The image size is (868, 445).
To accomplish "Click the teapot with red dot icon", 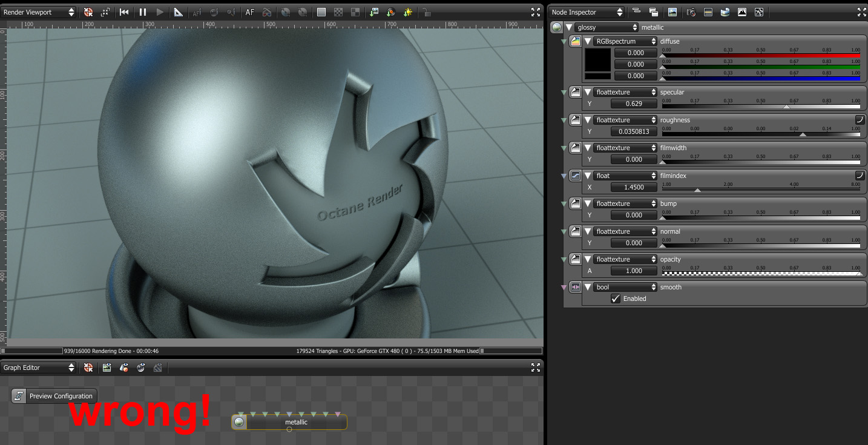I will tap(124, 368).
